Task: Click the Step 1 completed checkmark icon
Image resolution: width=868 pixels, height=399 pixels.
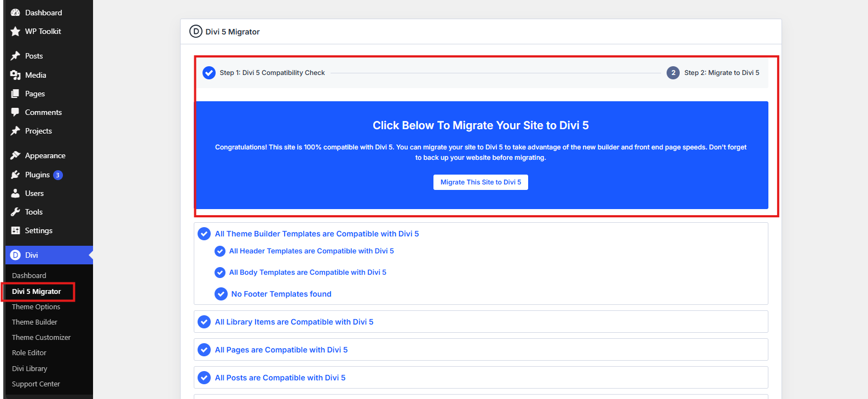Action: (x=209, y=73)
